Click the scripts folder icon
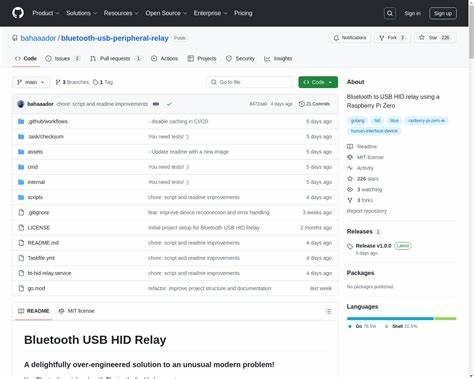 [21, 197]
